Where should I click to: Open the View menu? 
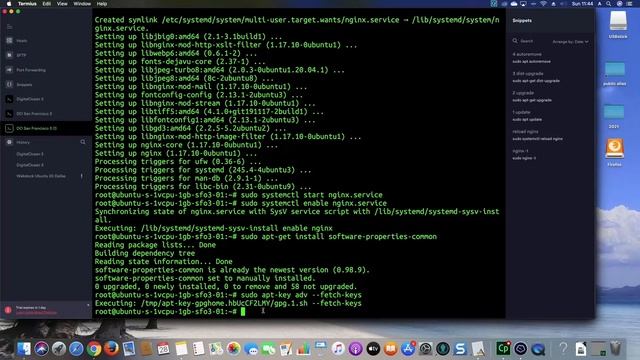pyautogui.click(x=62, y=4)
